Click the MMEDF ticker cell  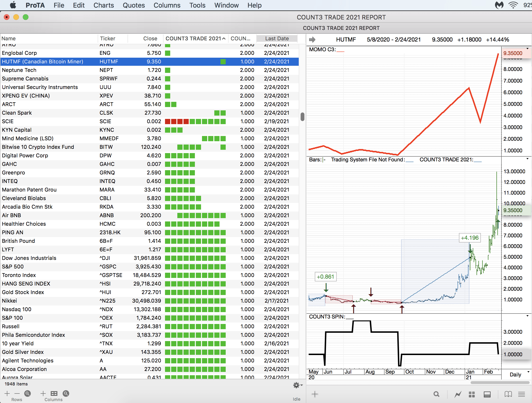tap(109, 139)
